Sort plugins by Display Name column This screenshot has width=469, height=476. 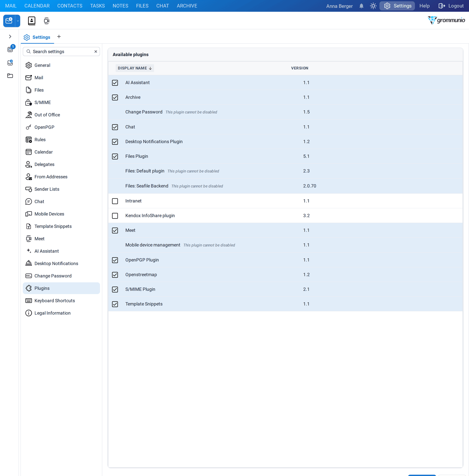[135, 68]
